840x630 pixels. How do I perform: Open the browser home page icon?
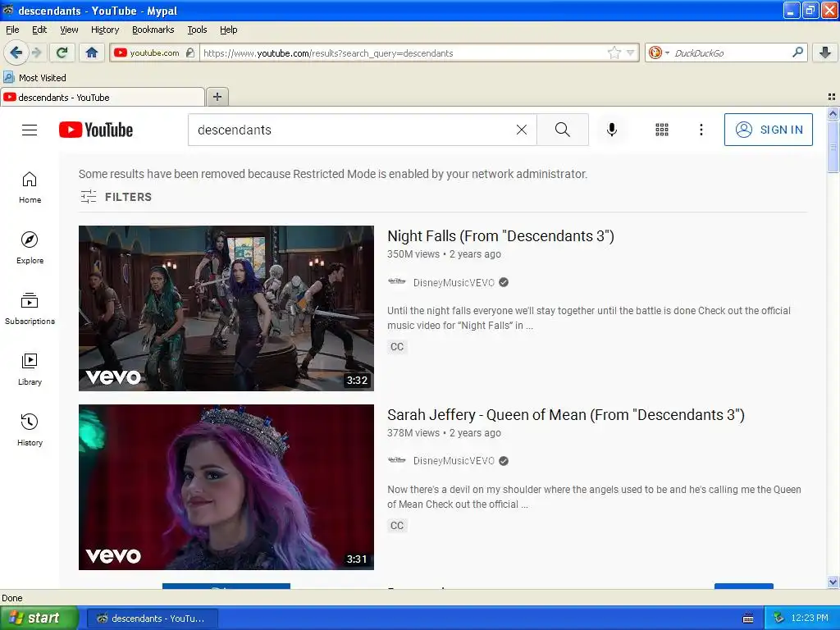pyautogui.click(x=92, y=52)
